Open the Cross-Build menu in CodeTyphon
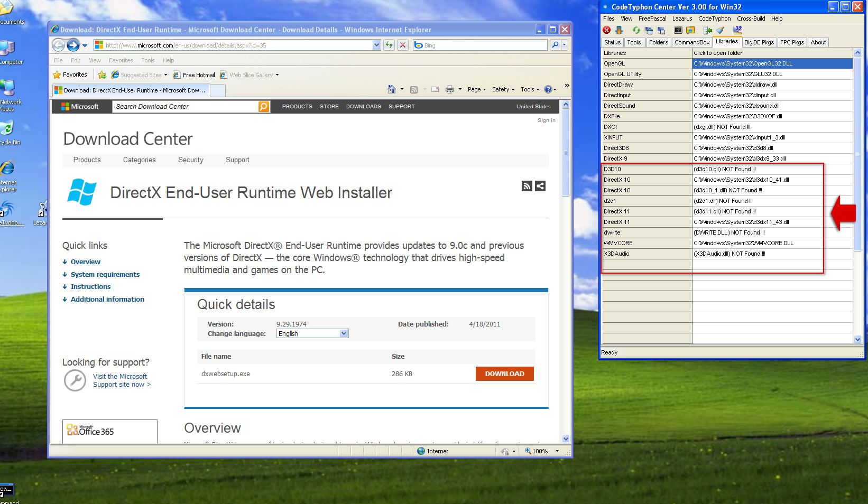The image size is (868, 504). point(751,18)
